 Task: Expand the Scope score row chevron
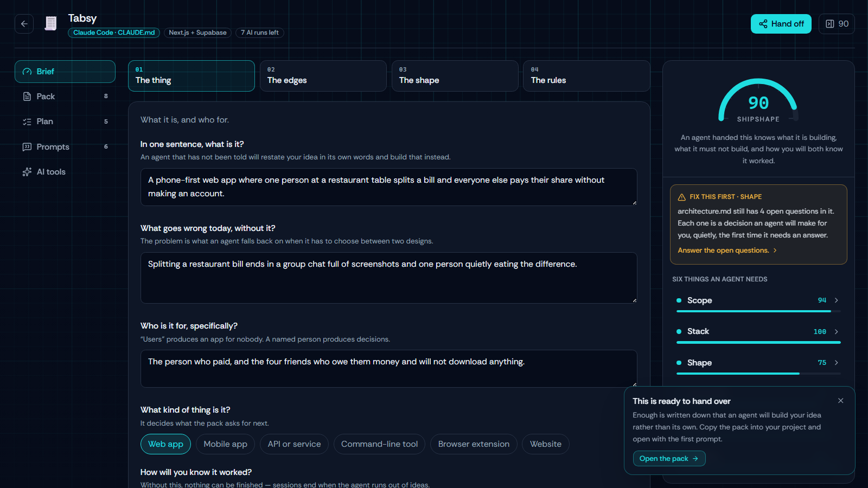click(x=837, y=300)
